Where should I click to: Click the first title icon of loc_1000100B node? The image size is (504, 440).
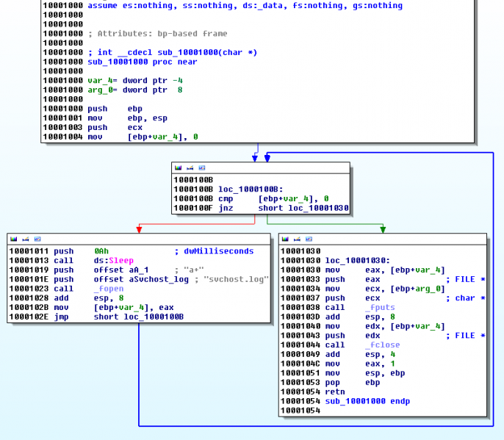pos(178,168)
